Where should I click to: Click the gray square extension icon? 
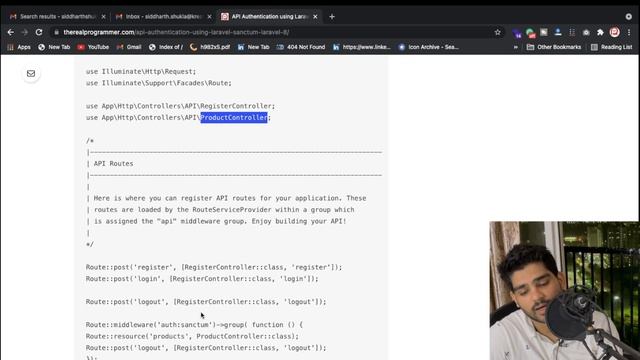[544, 32]
